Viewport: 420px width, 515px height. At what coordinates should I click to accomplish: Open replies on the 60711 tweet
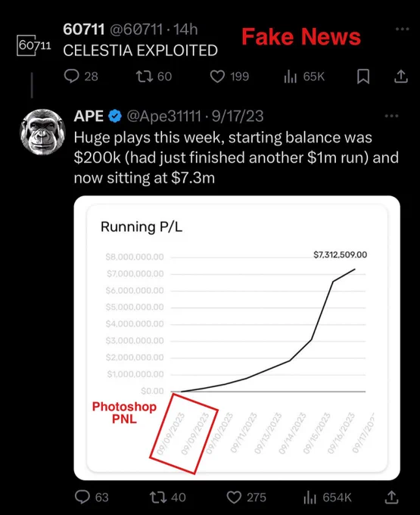(81, 76)
